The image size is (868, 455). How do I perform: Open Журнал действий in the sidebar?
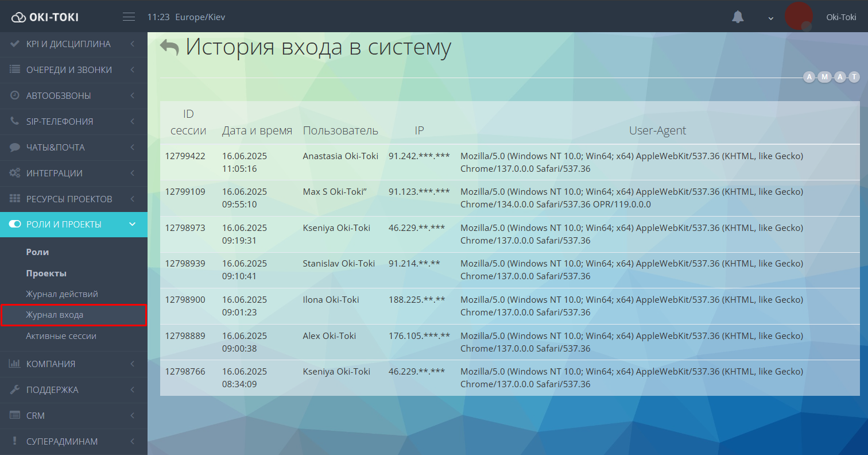(x=62, y=294)
